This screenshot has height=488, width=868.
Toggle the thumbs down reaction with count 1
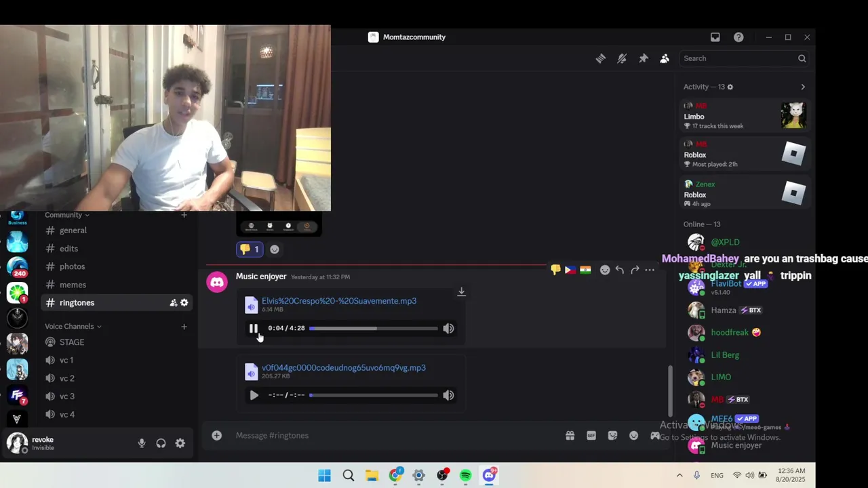(x=250, y=249)
